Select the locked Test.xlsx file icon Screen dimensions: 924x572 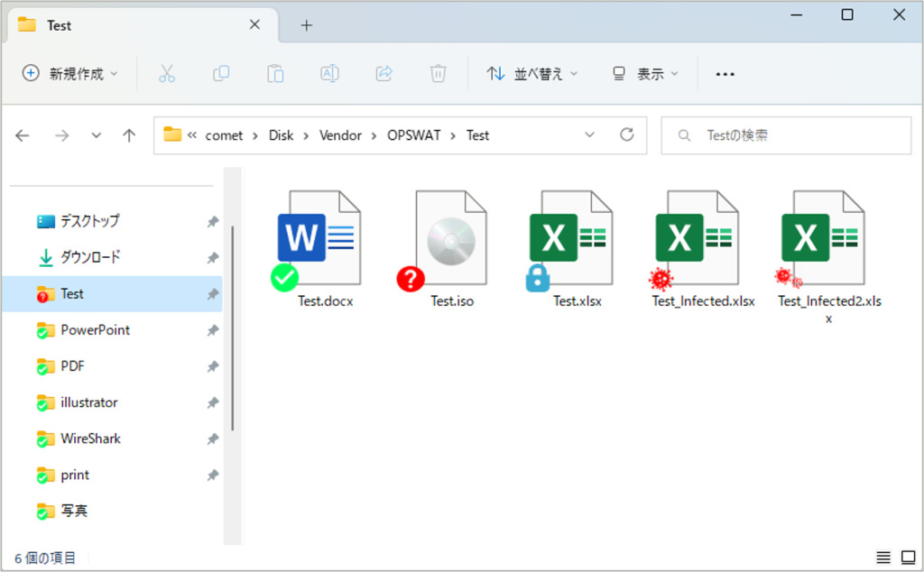[x=571, y=238]
